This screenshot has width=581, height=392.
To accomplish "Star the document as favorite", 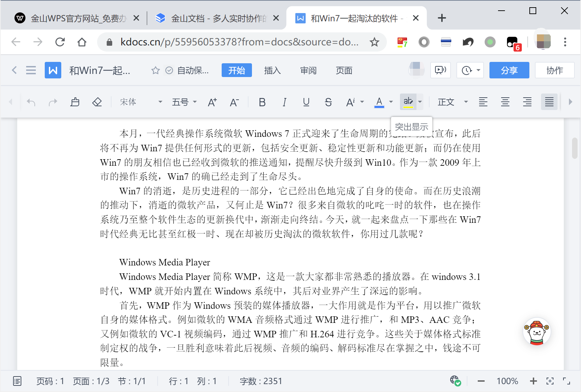I will (x=156, y=70).
